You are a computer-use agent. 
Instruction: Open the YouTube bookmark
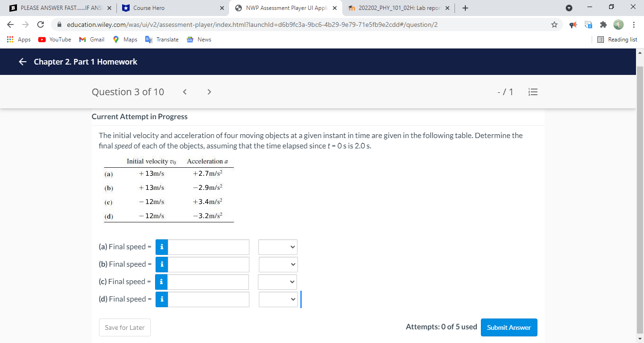click(x=55, y=40)
